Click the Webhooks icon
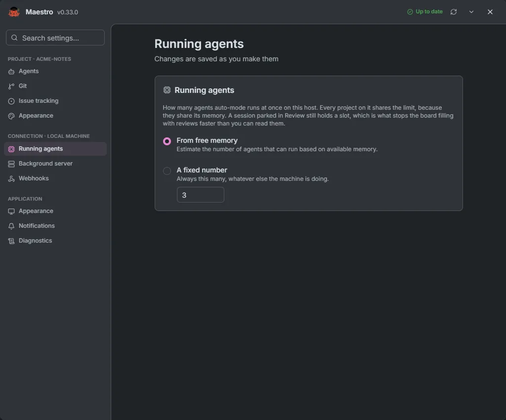This screenshot has height=420, width=506. pyautogui.click(x=11, y=179)
